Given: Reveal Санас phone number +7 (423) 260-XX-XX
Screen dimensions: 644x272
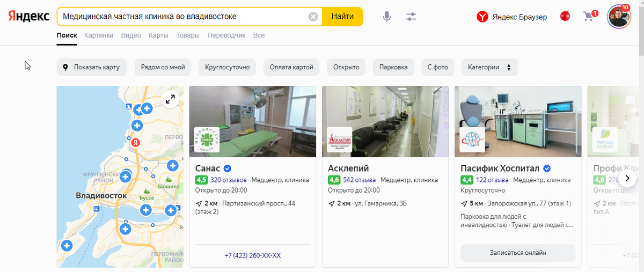Looking at the screenshot, I should pos(253,255).
